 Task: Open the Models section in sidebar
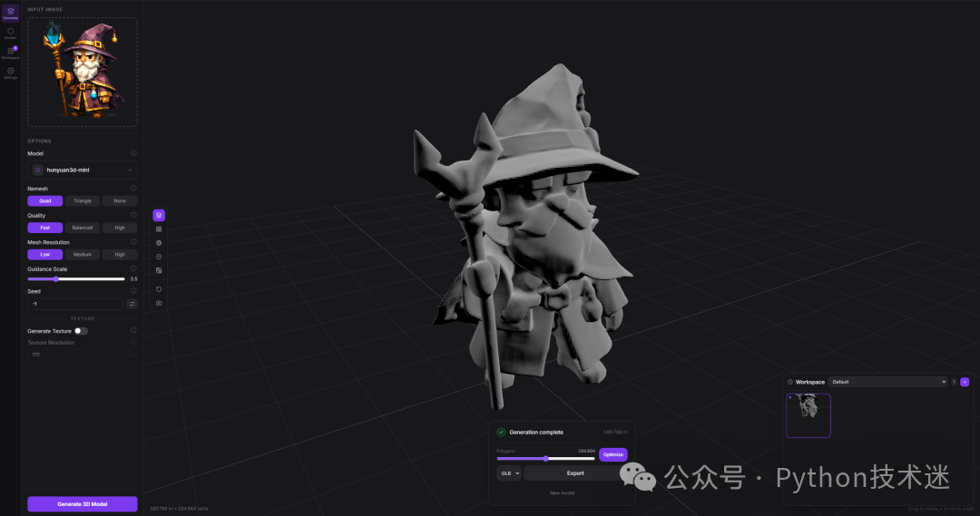point(10,34)
